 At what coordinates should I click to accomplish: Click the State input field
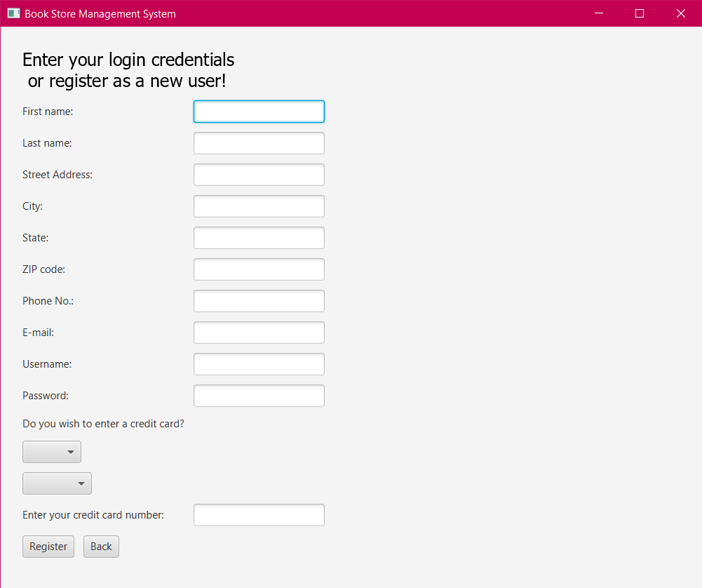tap(259, 238)
